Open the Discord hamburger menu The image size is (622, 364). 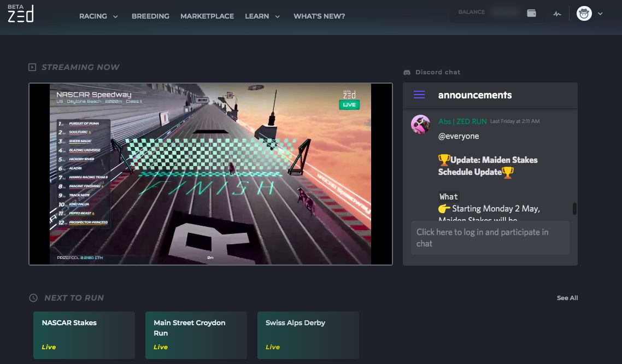(x=419, y=95)
